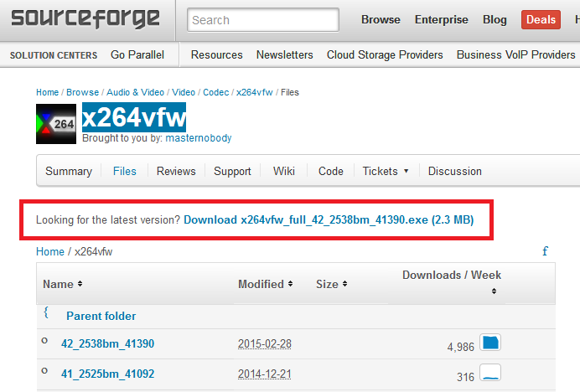The width and height of the screenshot is (580, 392).
Task: Open the masternobody author profile
Action: pyautogui.click(x=199, y=138)
